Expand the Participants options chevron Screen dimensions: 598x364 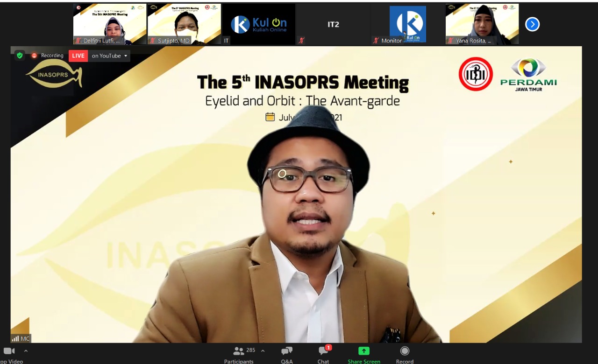263,350
